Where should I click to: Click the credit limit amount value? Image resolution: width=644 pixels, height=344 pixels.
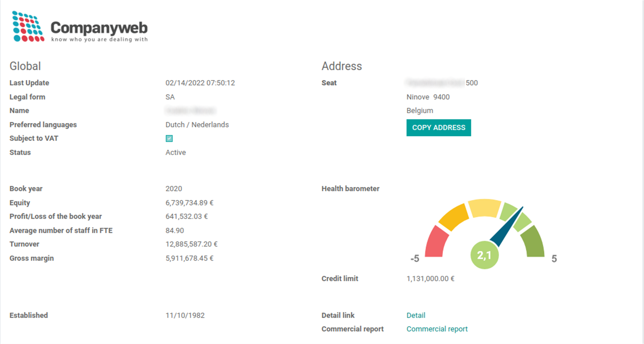coord(430,279)
